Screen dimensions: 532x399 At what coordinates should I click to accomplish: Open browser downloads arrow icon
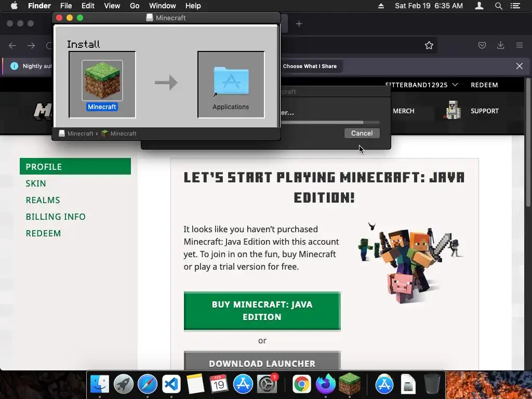pyautogui.click(x=500, y=45)
